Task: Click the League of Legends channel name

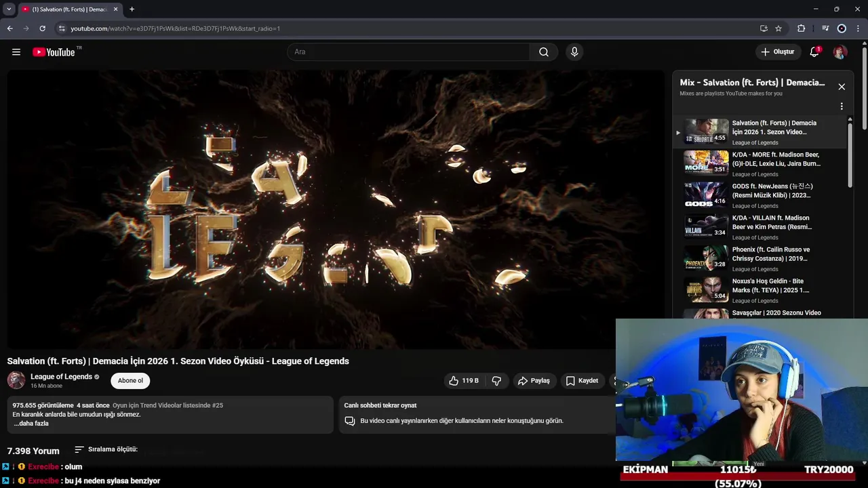Action: point(61,377)
